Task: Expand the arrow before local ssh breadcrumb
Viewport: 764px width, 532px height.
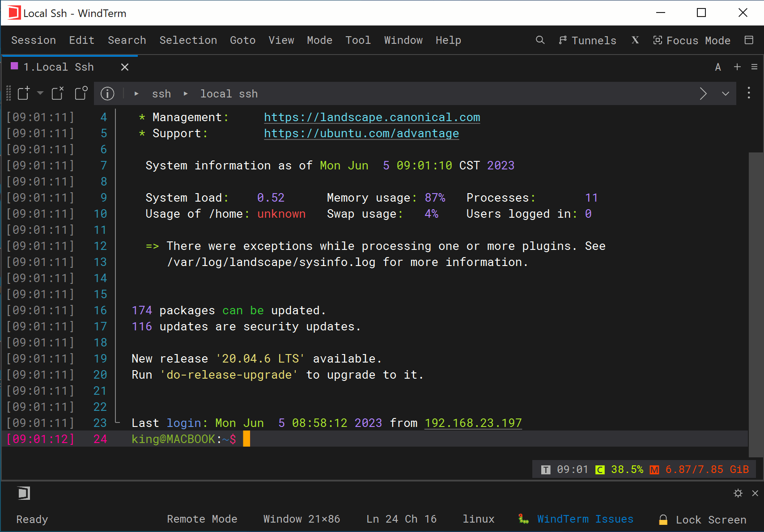Action: (186, 94)
